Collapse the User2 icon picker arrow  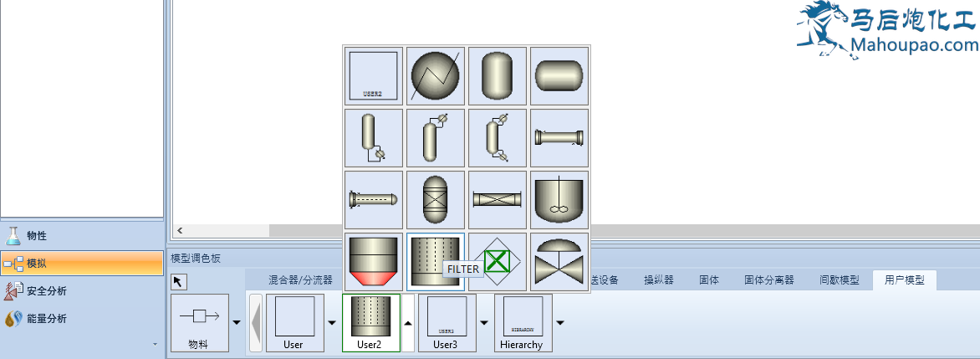(408, 322)
